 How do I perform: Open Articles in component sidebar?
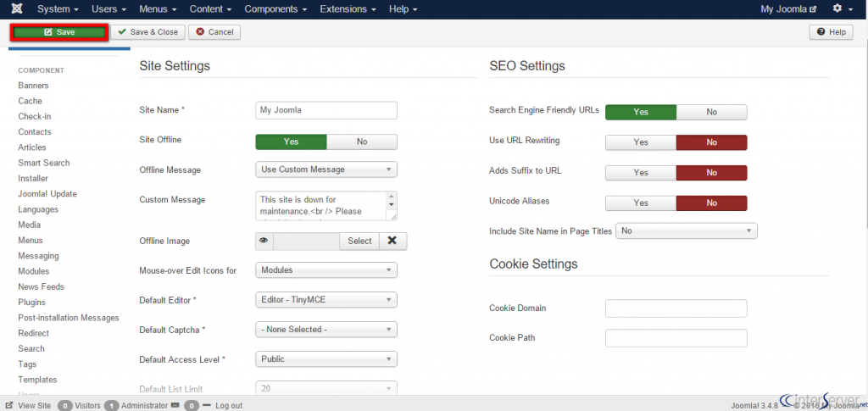[x=32, y=147]
